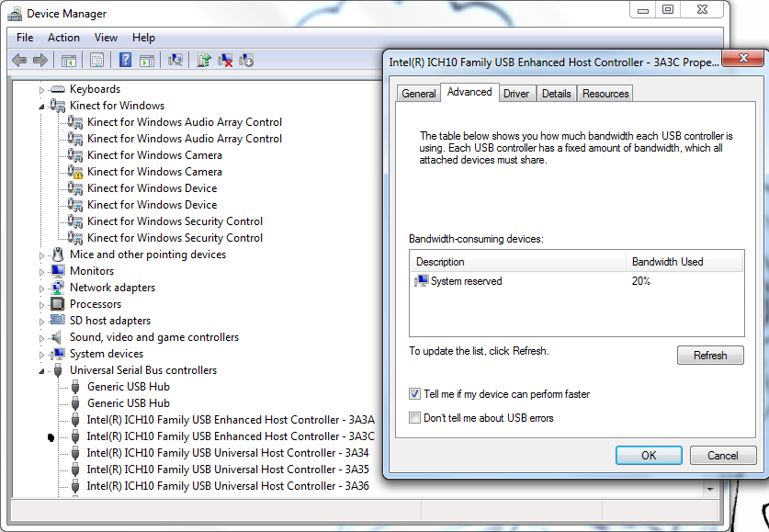
Task: Select USB Universal Host Controller - 3A36
Action: point(228,486)
